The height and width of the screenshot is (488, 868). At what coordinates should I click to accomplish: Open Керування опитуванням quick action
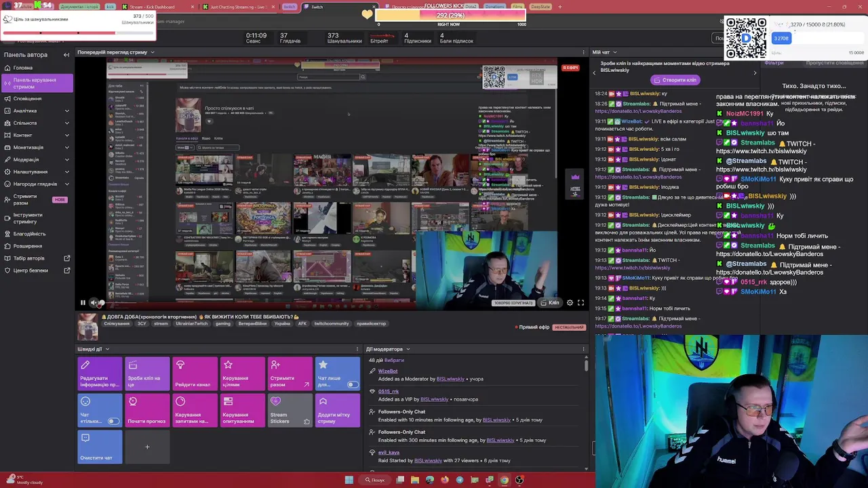click(x=242, y=410)
